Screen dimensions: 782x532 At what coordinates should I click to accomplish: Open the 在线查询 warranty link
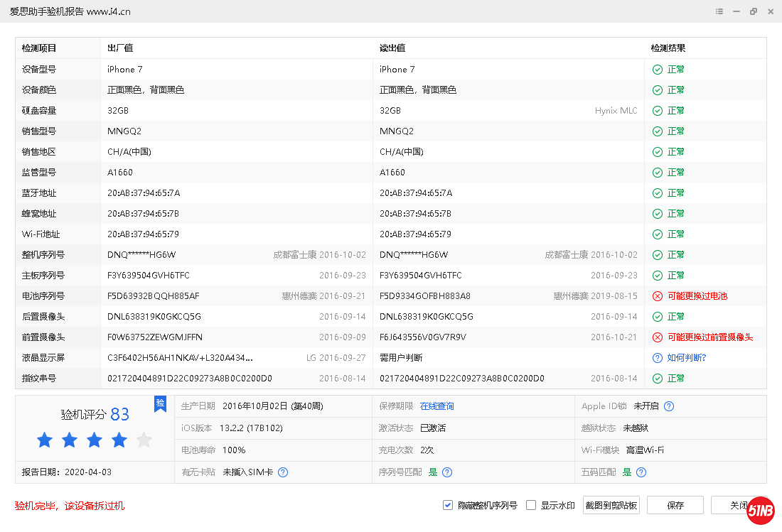coord(438,407)
